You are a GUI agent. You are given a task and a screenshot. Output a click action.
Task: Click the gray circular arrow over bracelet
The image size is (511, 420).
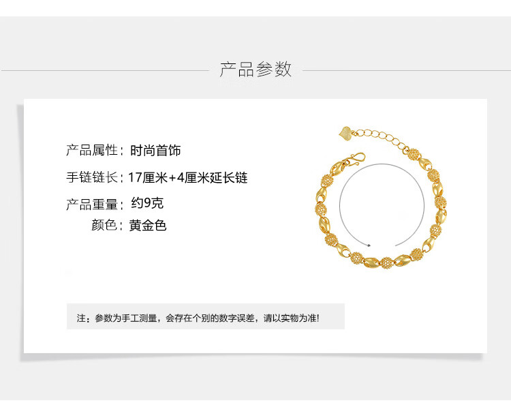(x=382, y=205)
